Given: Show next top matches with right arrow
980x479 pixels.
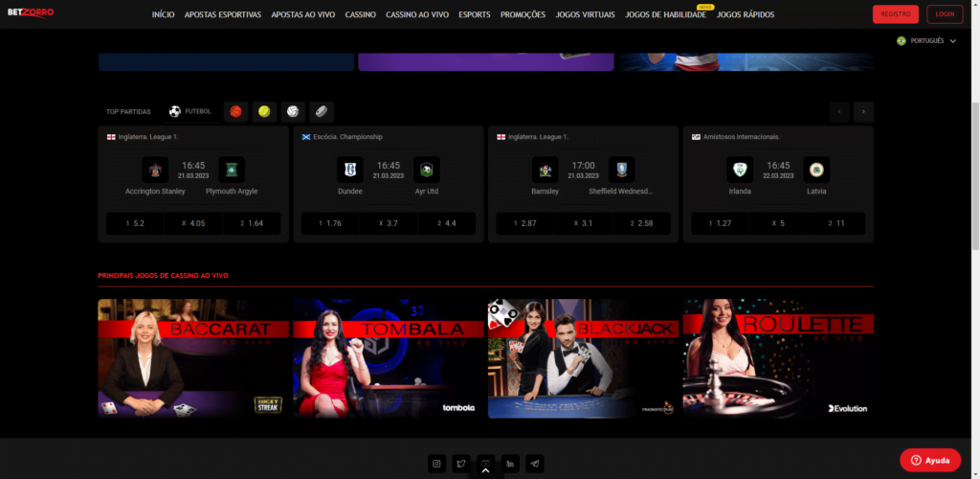Looking at the screenshot, I should (x=863, y=112).
